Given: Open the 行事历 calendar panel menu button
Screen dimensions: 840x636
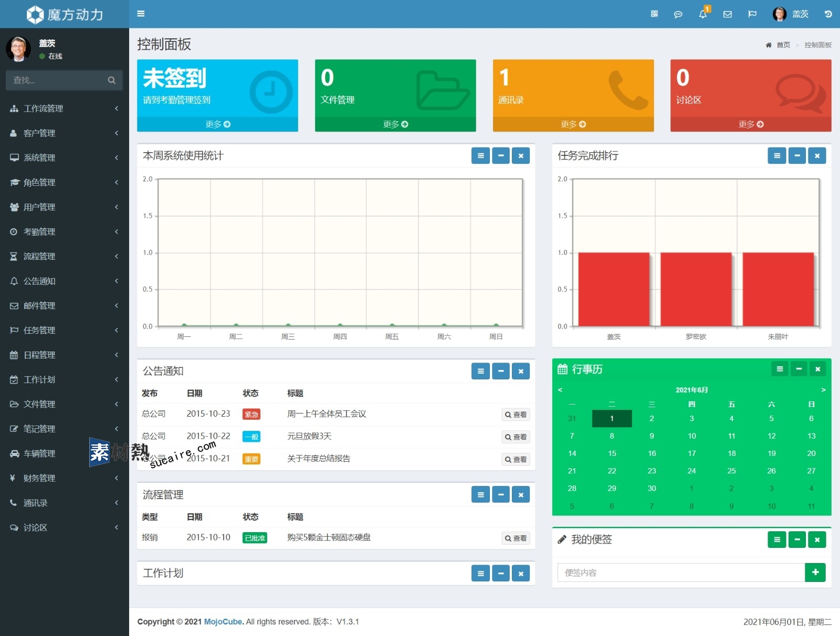Looking at the screenshot, I should [780, 369].
